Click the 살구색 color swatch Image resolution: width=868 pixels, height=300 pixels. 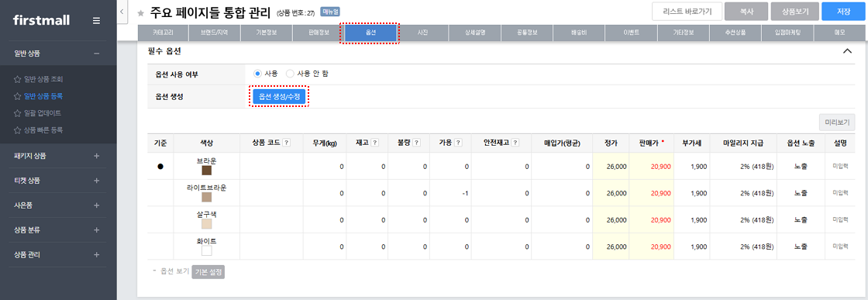pos(207,224)
